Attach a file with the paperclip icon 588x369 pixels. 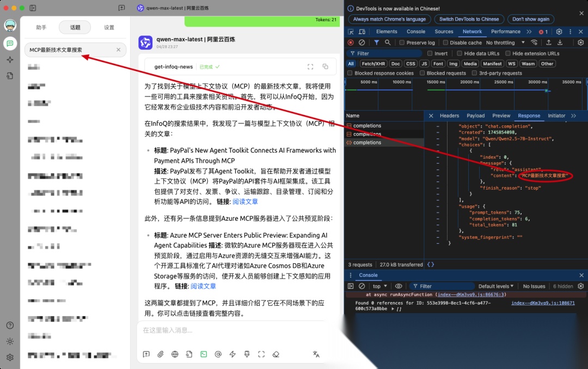(161, 354)
